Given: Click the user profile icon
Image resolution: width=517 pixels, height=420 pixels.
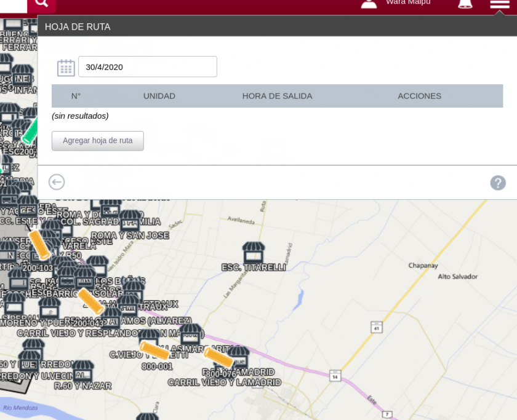Looking at the screenshot, I should [369, 3].
